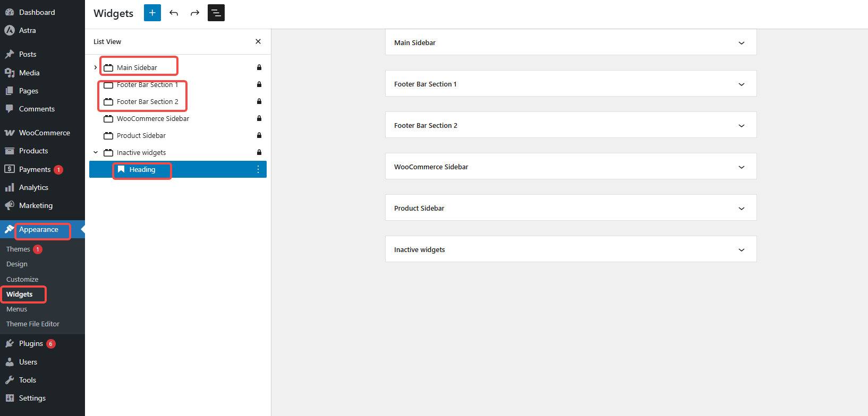
Task: Open options menu for Heading block
Action: coord(258,169)
